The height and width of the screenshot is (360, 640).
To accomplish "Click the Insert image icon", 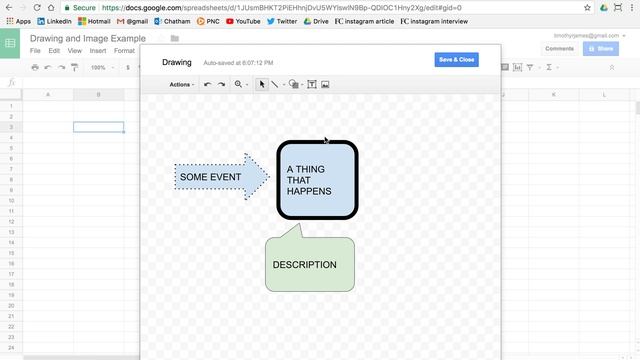I will point(325,84).
